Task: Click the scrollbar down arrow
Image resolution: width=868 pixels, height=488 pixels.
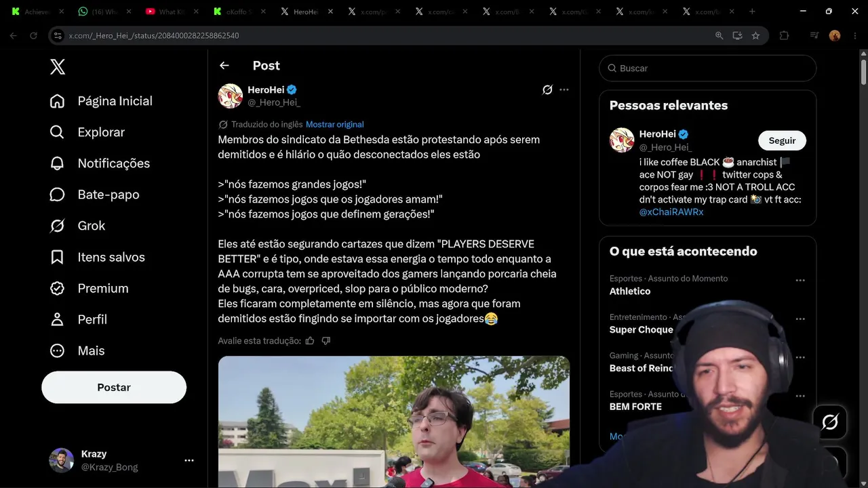Action: (863, 483)
